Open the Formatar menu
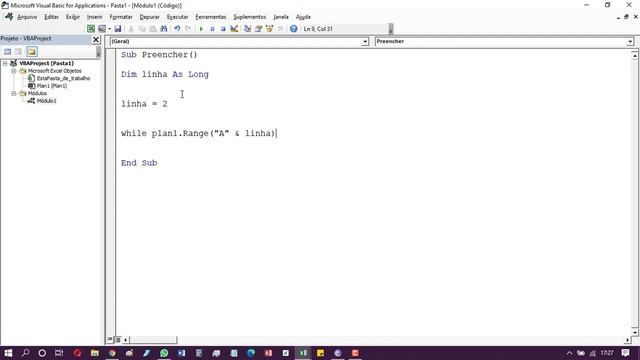 point(121,17)
